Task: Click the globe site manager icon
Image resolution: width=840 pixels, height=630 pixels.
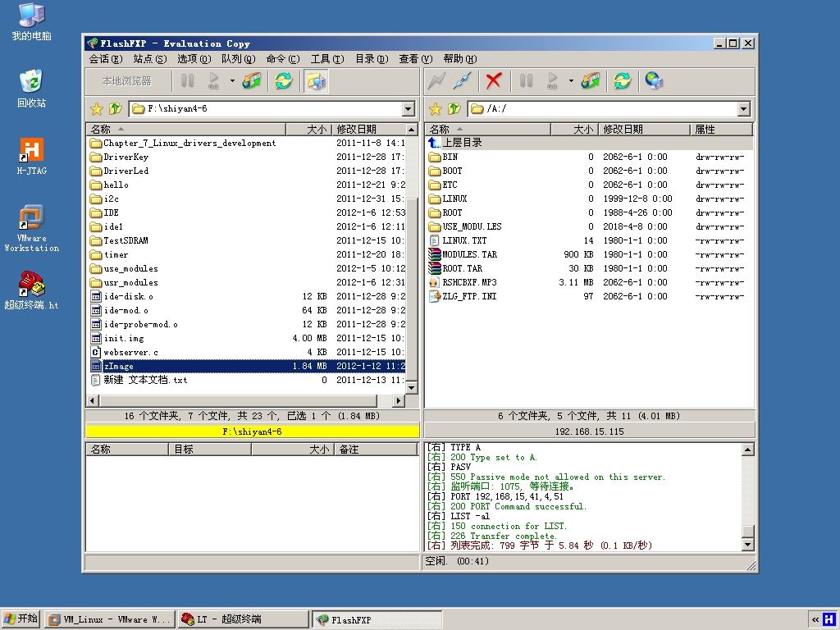Action: point(654,81)
